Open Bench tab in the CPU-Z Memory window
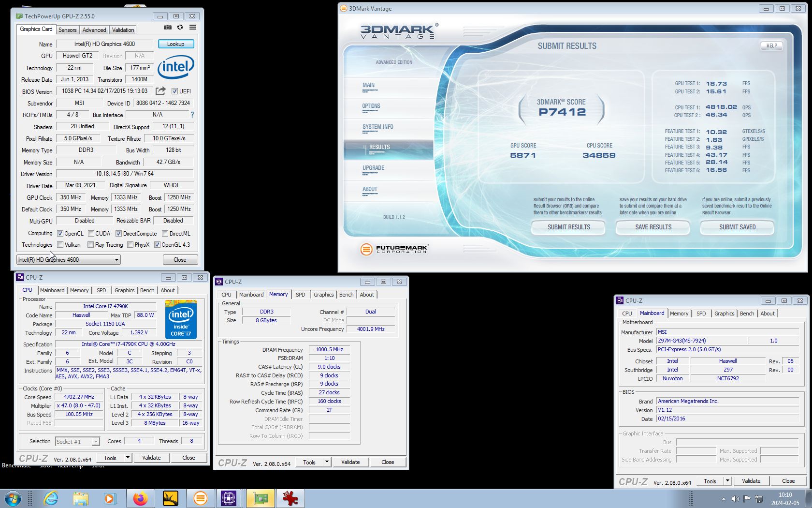The width and height of the screenshot is (812, 508). tap(346, 295)
